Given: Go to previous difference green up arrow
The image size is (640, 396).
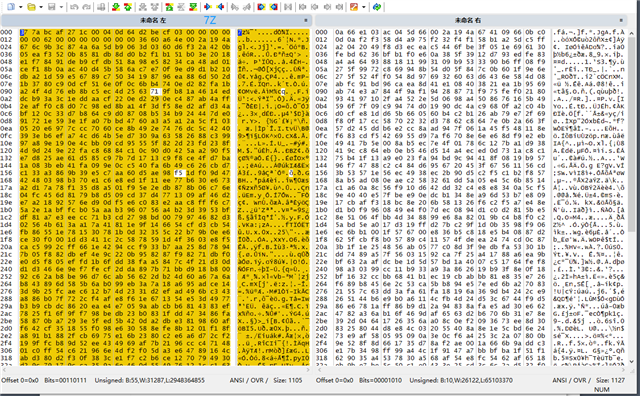Looking at the screenshot, I should 128,7.
